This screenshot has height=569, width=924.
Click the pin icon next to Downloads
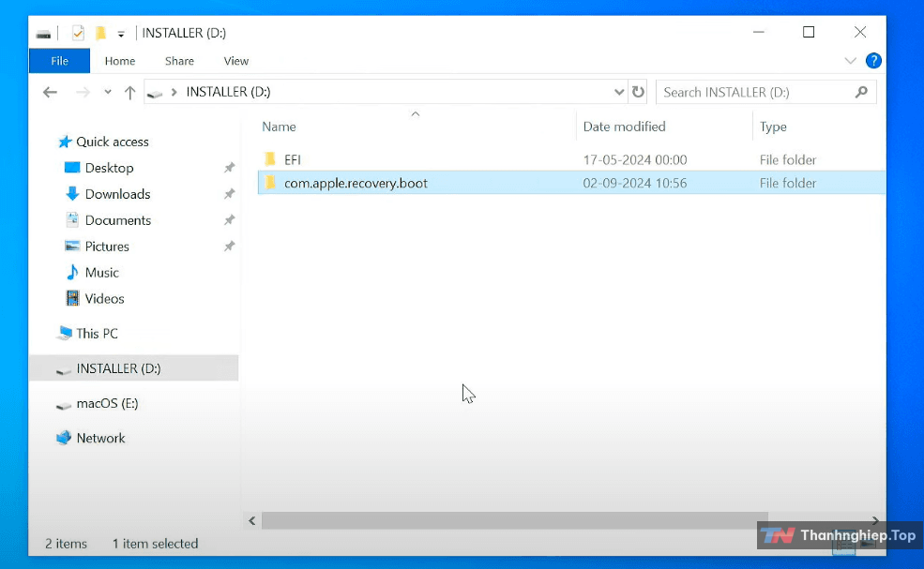click(229, 194)
